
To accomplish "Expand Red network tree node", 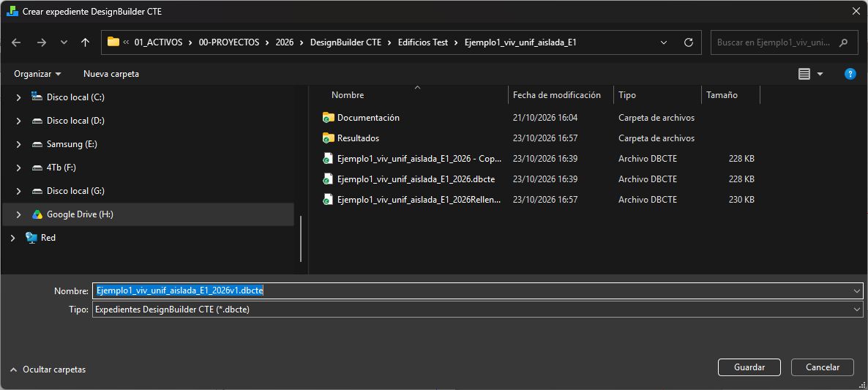I will pos(12,238).
